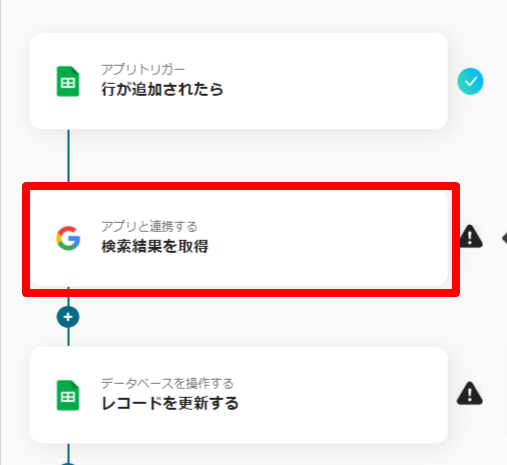Click the partial node at bottom of flow

[x=68, y=464]
